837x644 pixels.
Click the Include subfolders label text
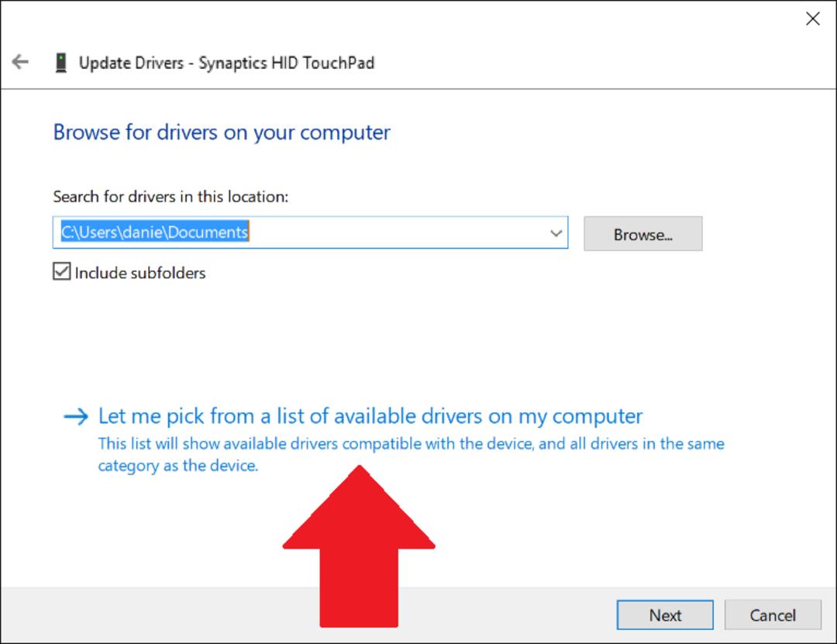140,273
